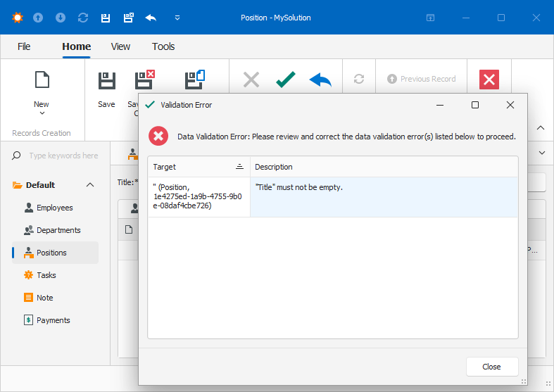Click the undo arrow in title bar

(151, 18)
